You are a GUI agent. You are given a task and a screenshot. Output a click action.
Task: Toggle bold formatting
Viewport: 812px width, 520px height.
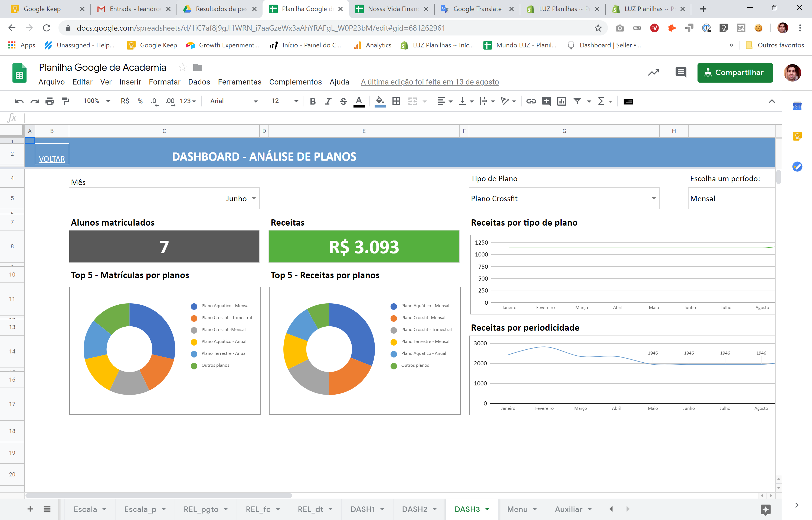pyautogui.click(x=313, y=101)
